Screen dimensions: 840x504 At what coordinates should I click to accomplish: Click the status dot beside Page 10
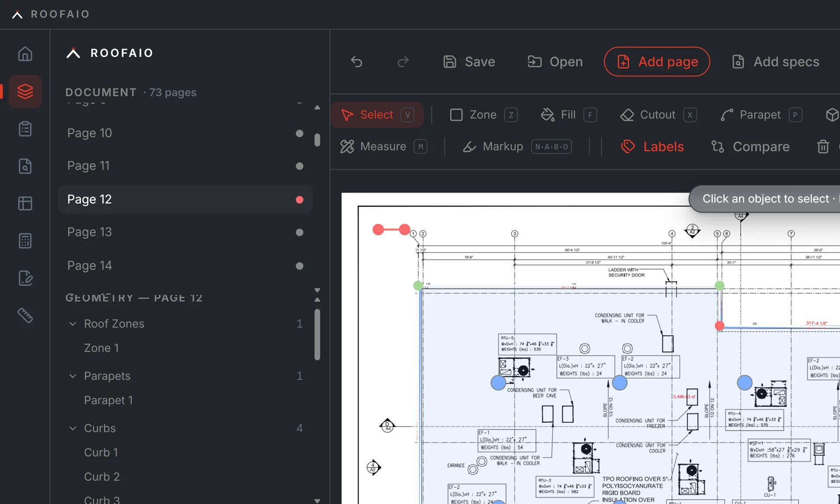click(299, 133)
